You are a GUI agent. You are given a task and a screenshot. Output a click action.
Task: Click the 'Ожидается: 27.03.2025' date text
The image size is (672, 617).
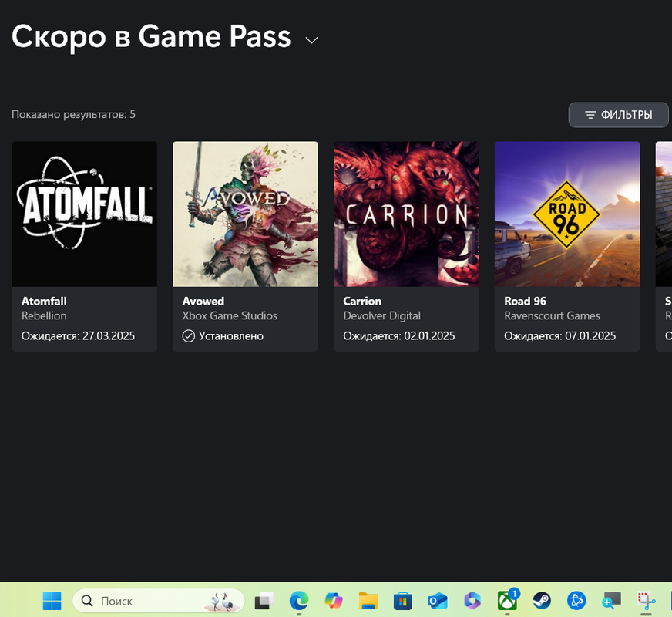tap(78, 336)
